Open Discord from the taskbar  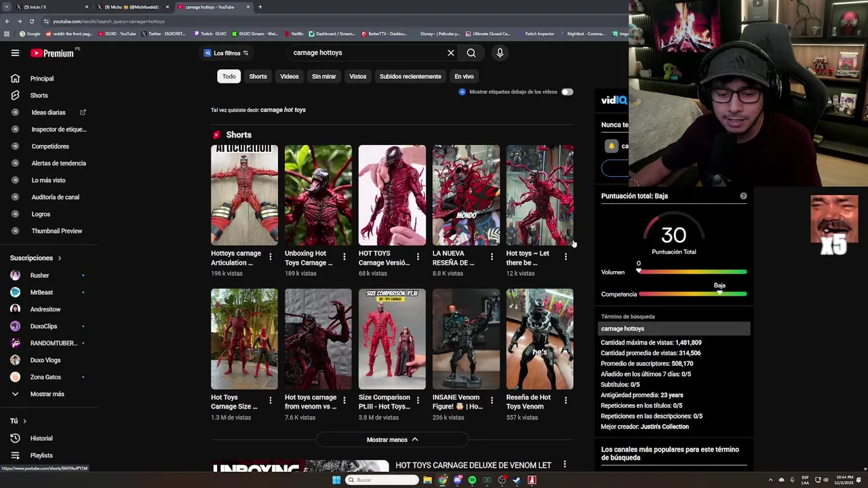(457, 480)
